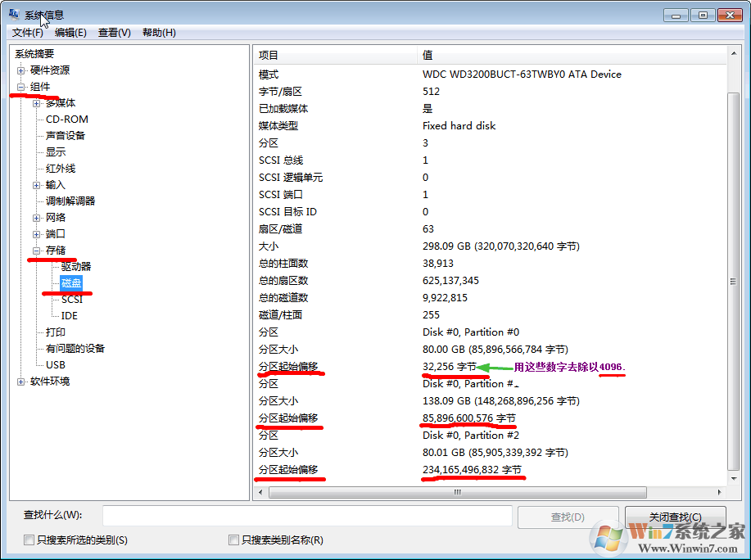The height and width of the screenshot is (560, 751).
Task: Close the System Information window
Action: tap(730, 16)
